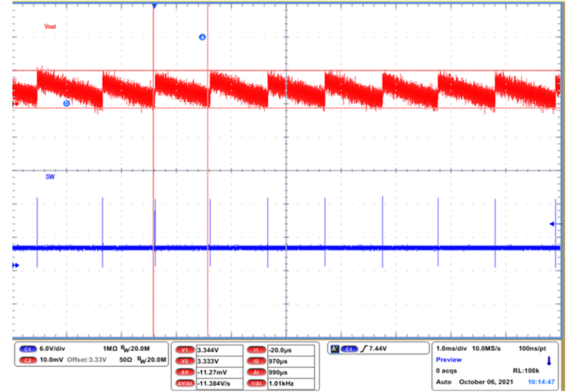The image size is (578, 392).
Task: Open the Auto trigger mode selector
Action: coord(444,382)
